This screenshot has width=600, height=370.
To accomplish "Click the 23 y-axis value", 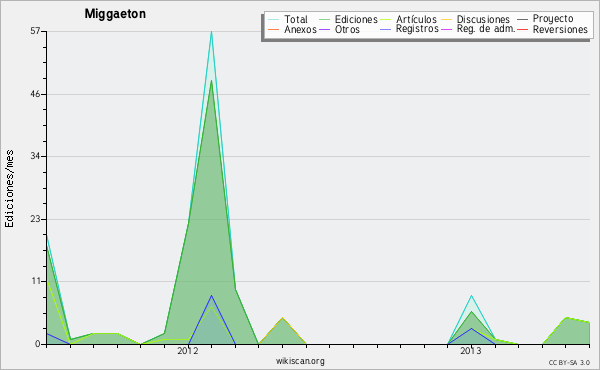I will pyautogui.click(x=35, y=219).
